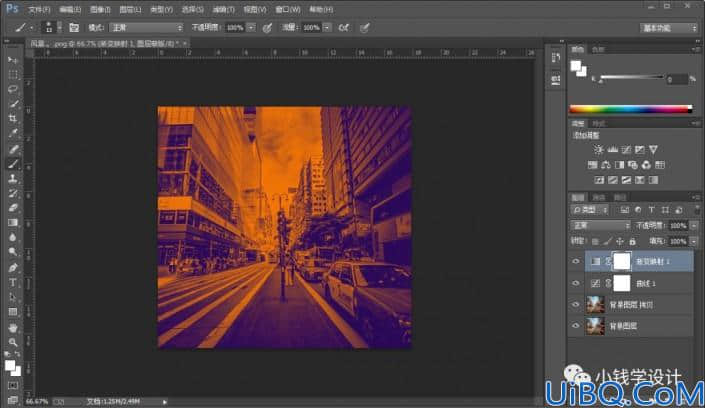The width and height of the screenshot is (705, 408).
Task: Expand the brush flow slider dropdown
Action: tap(327, 28)
